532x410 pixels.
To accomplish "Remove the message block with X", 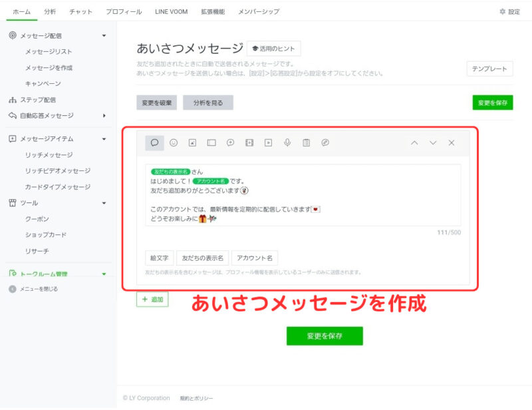I will point(452,142).
